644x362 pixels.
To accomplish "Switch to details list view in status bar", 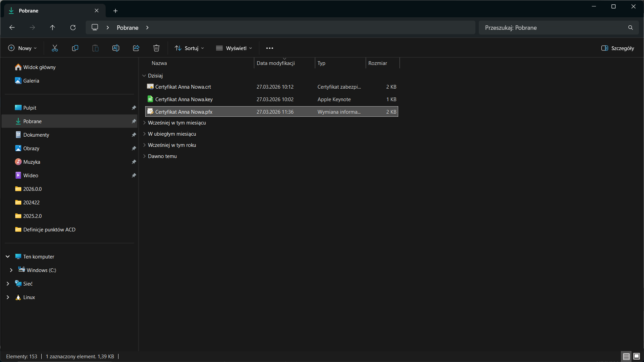I will click(x=626, y=356).
